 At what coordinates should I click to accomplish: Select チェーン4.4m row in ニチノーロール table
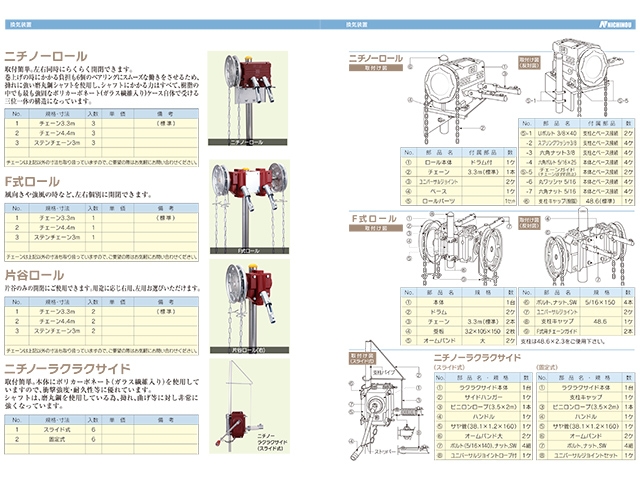pos(102,133)
